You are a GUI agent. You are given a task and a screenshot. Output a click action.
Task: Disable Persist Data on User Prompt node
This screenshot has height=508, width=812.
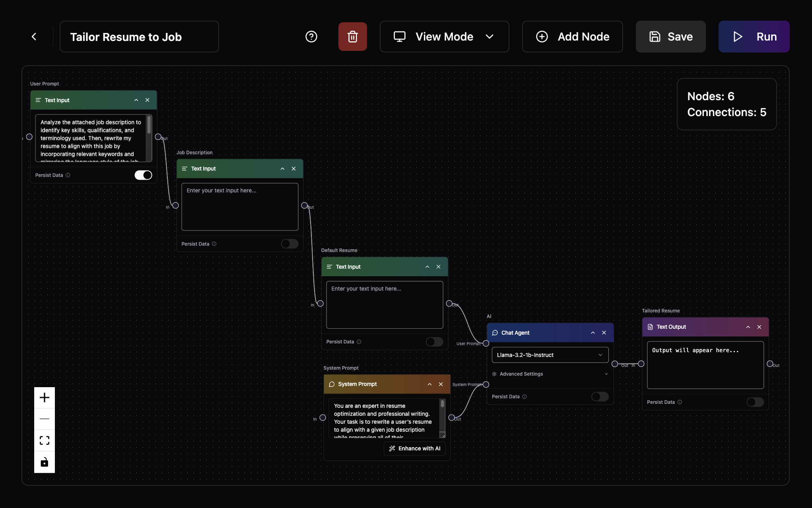pos(143,175)
